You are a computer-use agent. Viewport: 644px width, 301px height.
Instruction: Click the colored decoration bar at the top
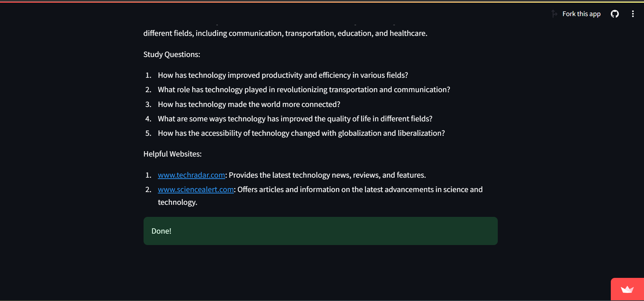(322, 1)
